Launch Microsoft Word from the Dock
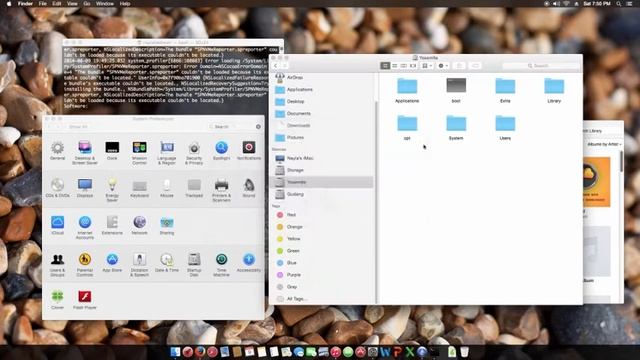Screen dimensions: 640x360 coord(385,352)
